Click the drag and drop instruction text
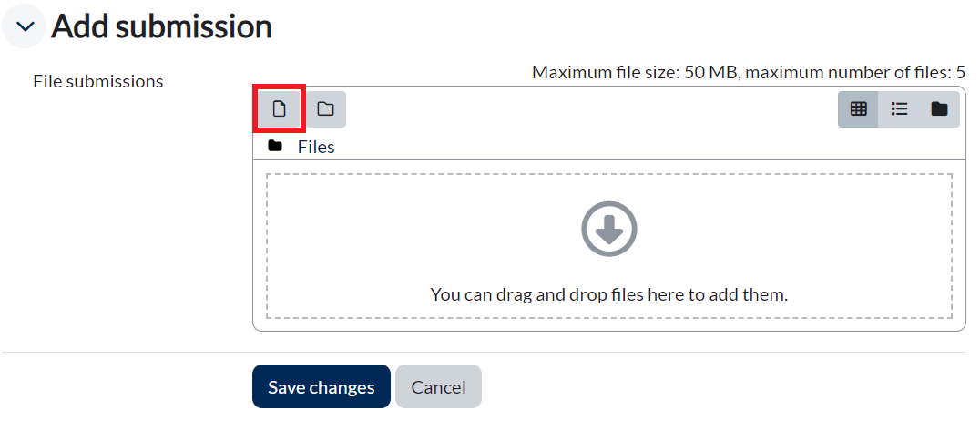The width and height of the screenshot is (980, 421). [x=608, y=294]
